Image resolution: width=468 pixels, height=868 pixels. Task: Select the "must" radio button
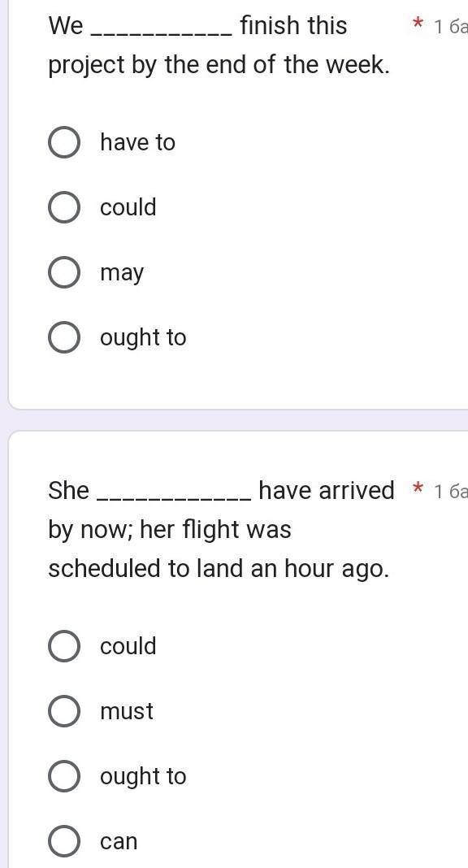point(64,711)
